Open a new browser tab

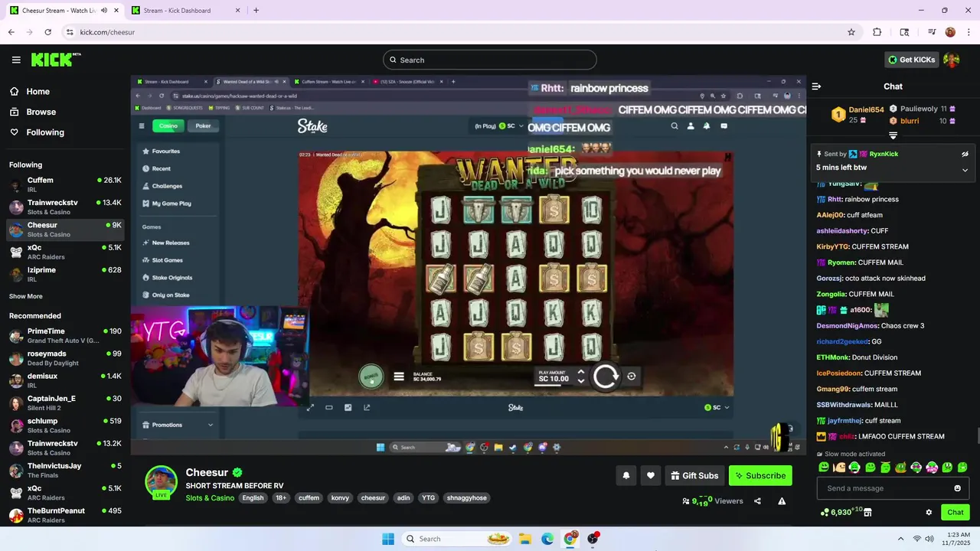point(256,10)
